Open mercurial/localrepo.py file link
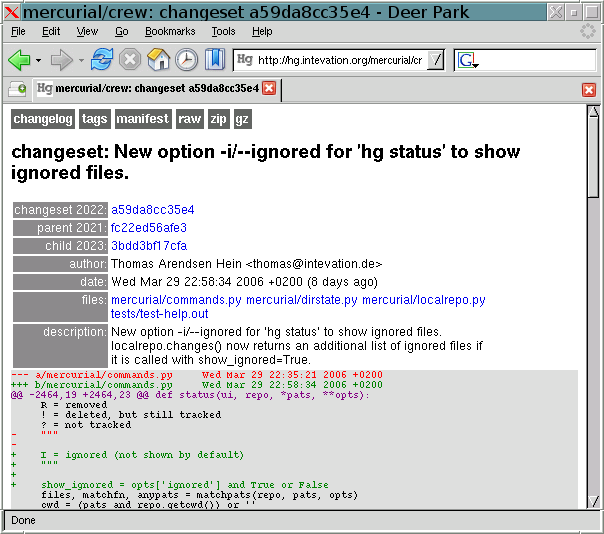Screen dimensions: 604x534 (x=424, y=300)
